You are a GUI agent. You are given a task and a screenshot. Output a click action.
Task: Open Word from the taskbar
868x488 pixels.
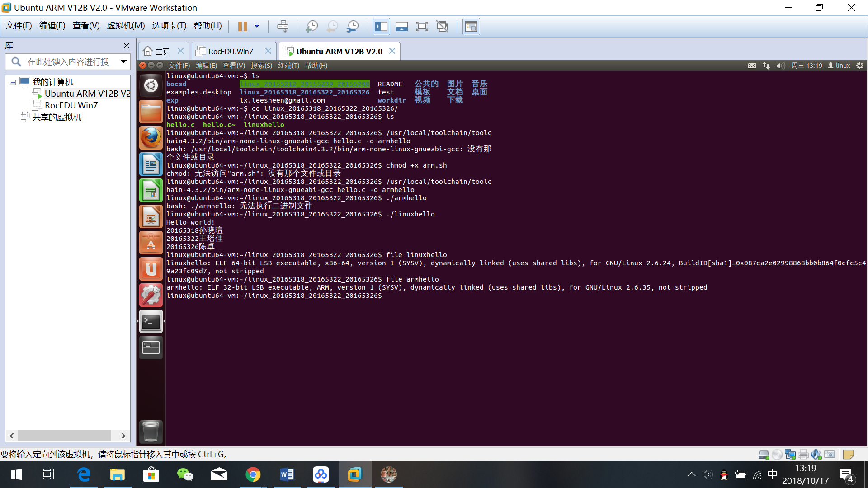click(287, 474)
